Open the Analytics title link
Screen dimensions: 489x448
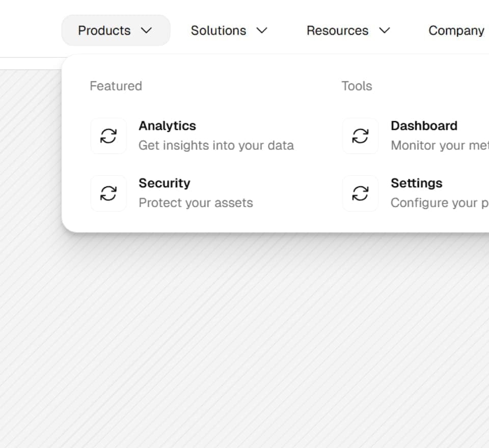168,126
